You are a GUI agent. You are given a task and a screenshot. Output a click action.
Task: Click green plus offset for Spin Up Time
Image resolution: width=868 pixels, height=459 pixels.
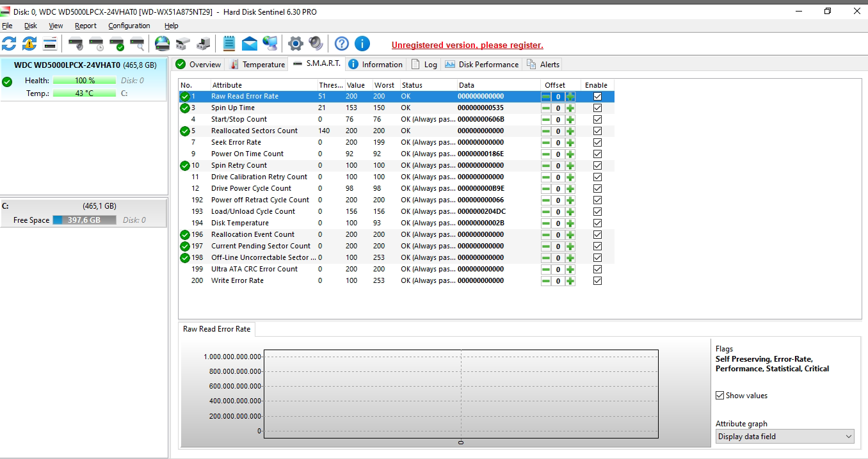coord(570,108)
